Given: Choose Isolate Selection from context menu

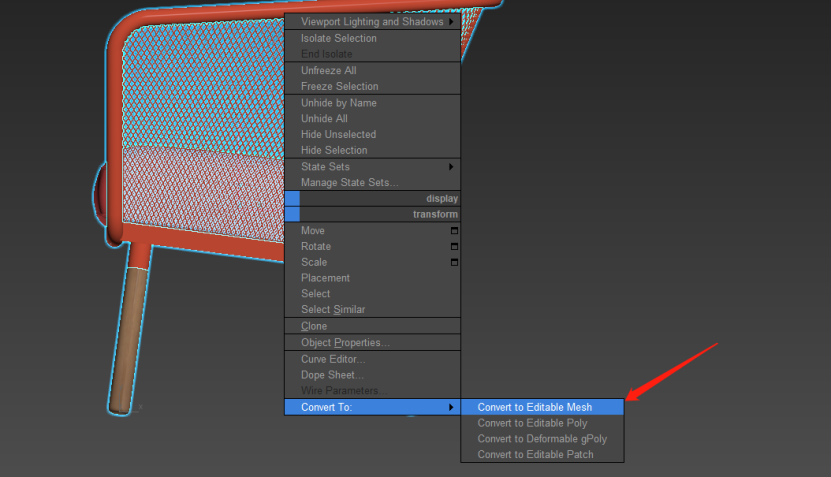Looking at the screenshot, I should (x=372, y=38).
